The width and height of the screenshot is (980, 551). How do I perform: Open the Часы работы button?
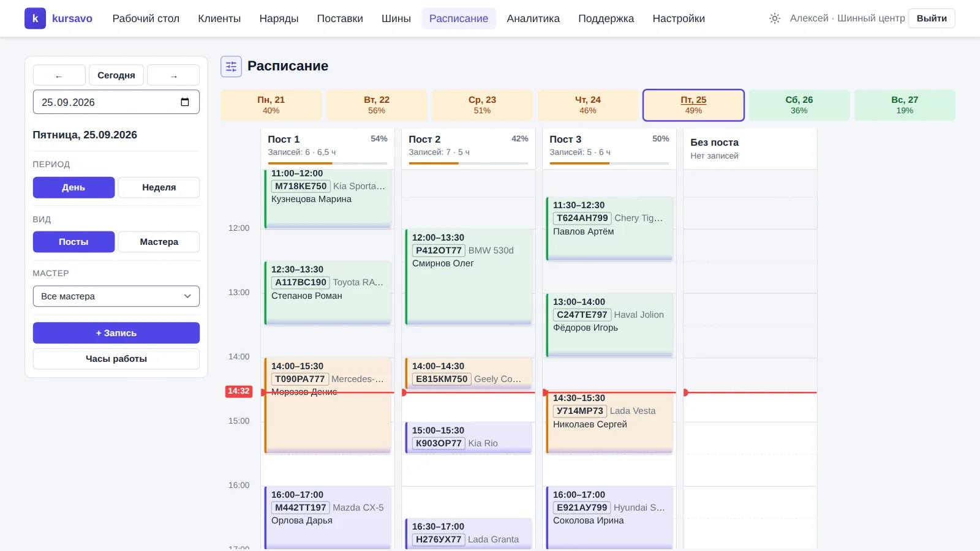116,359
